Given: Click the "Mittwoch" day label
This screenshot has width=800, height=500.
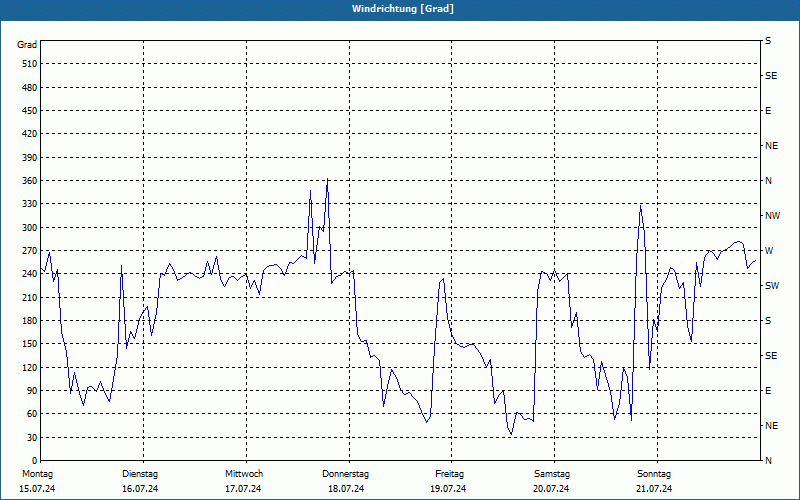Looking at the screenshot, I should pyautogui.click(x=244, y=474).
